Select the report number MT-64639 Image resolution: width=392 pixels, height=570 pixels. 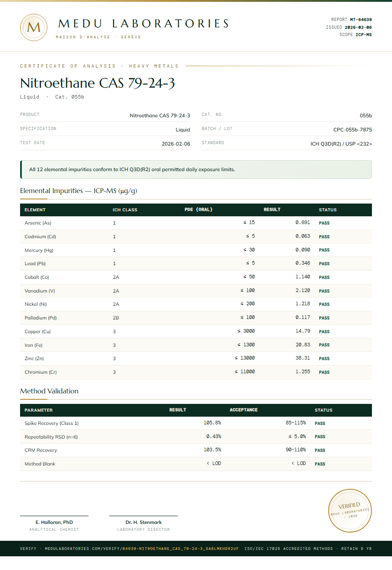(361, 20)
